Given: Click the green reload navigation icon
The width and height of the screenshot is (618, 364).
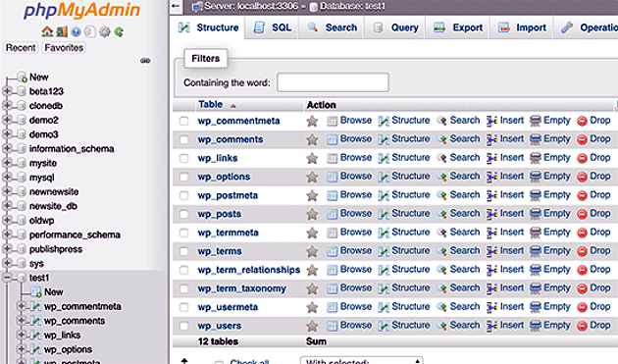Looking at the screenshot, I should click(x=119, y=31).
